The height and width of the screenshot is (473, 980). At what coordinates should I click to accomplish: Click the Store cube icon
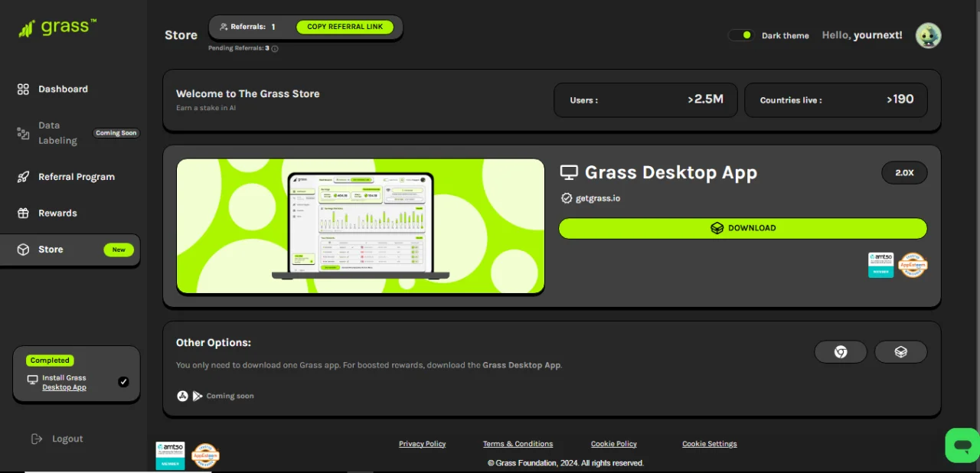click(x=23, y=250)
